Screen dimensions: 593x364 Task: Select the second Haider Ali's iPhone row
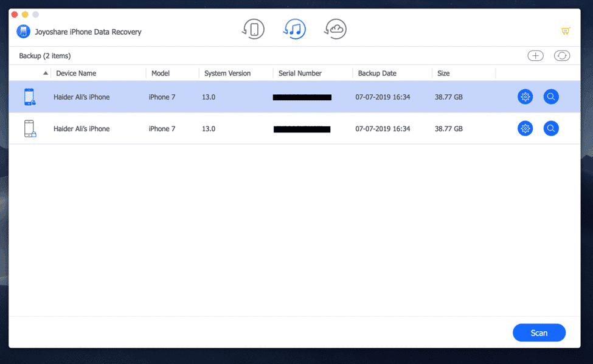click(x=81, y=129)
